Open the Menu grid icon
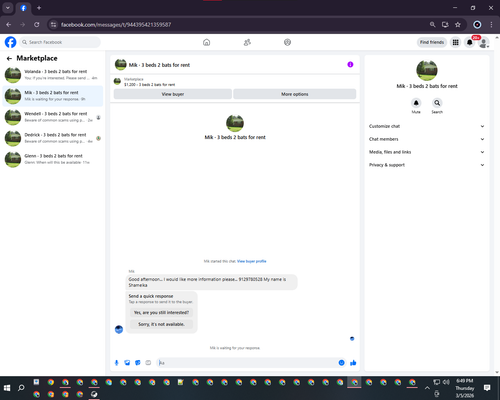This screenshot has width=500, height=400. coord(455,42)
